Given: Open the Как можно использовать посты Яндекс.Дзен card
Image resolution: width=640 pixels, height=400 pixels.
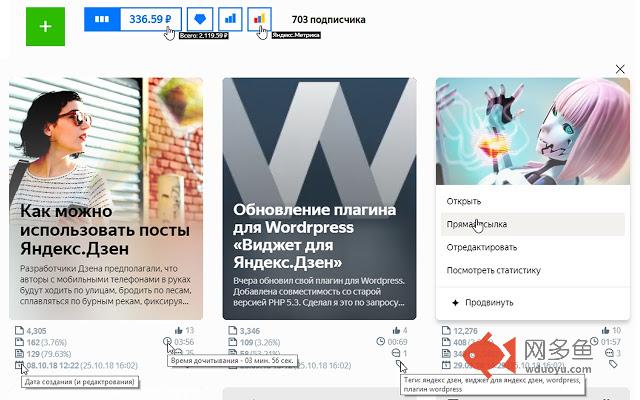Looking at the screenshot, I should pyautogui.click(x=106, y=199).
